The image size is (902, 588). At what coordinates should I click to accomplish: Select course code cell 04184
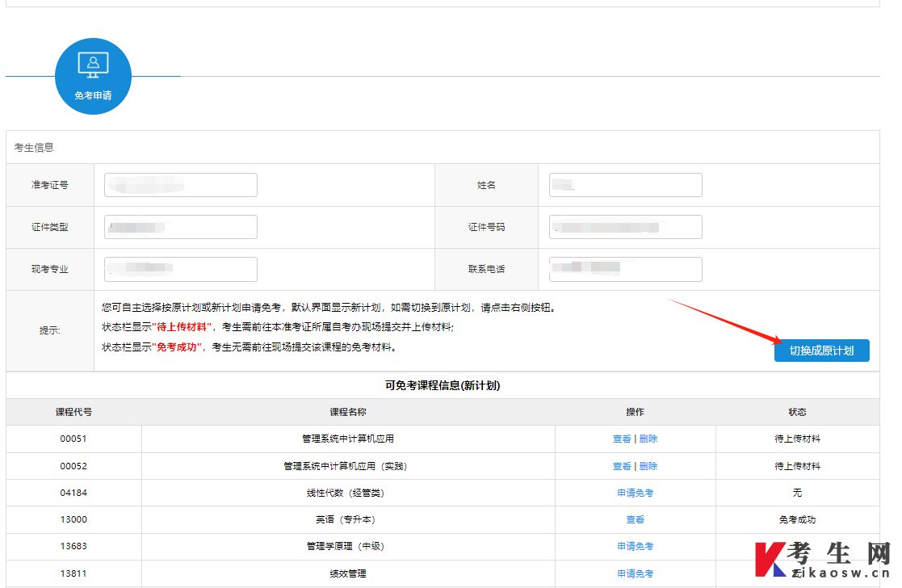[73, 493]
